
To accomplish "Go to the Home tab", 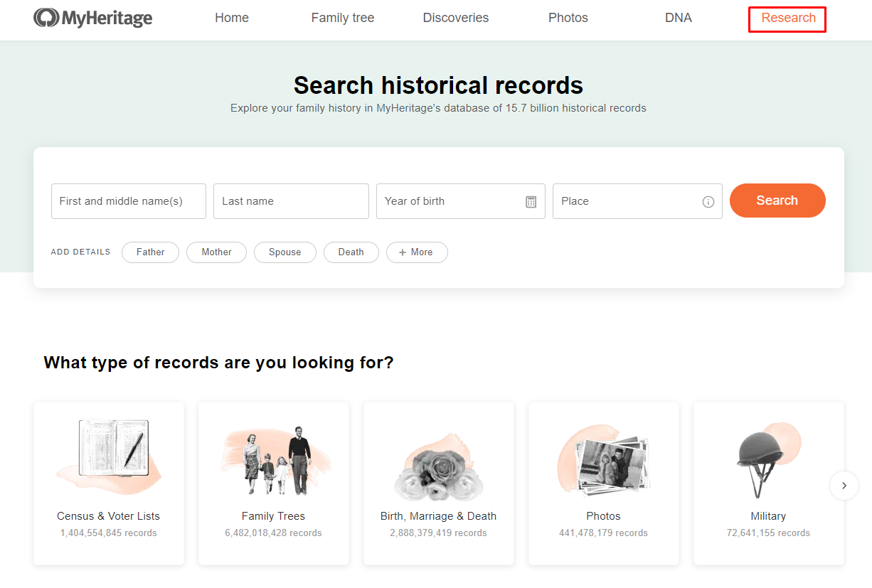I will [x=232, y=18].
